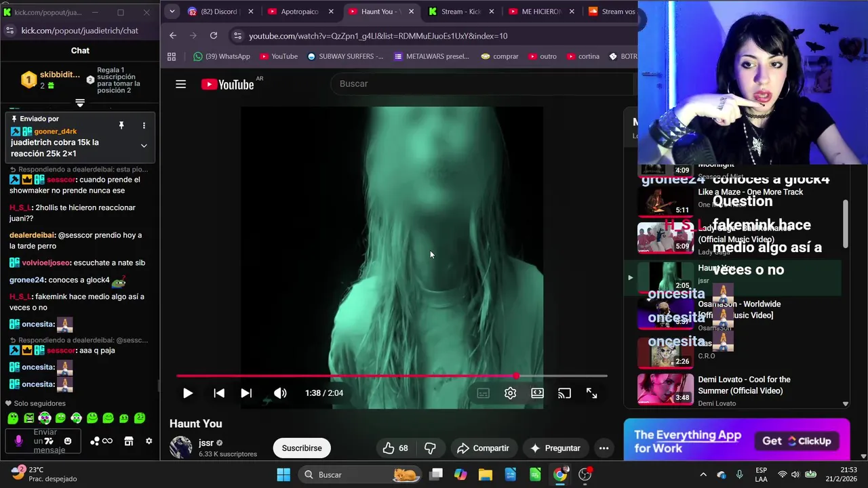Click the Preguntar button
Viewport: 868px width, 488px height.
point(555,448)
